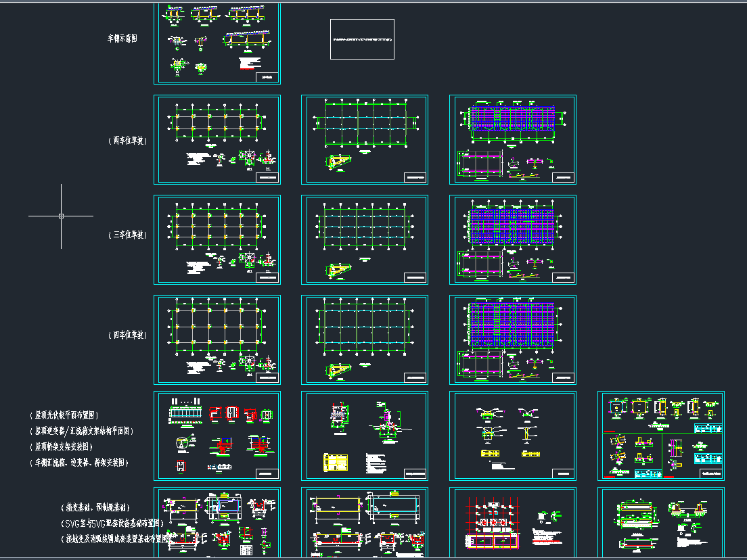Select the two-bay carport blue purlin layout sheet
The height and width of the screenshot is (560, 747).
pos(513,139)
